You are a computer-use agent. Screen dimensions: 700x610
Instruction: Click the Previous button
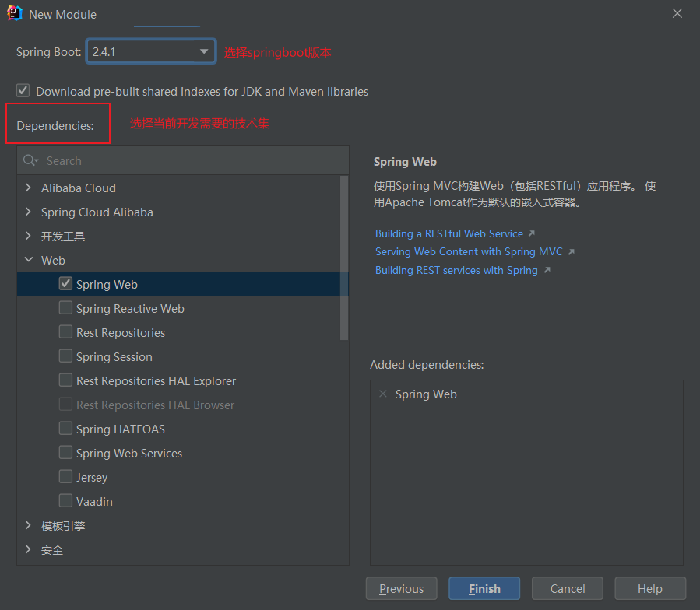pos(401,588)
